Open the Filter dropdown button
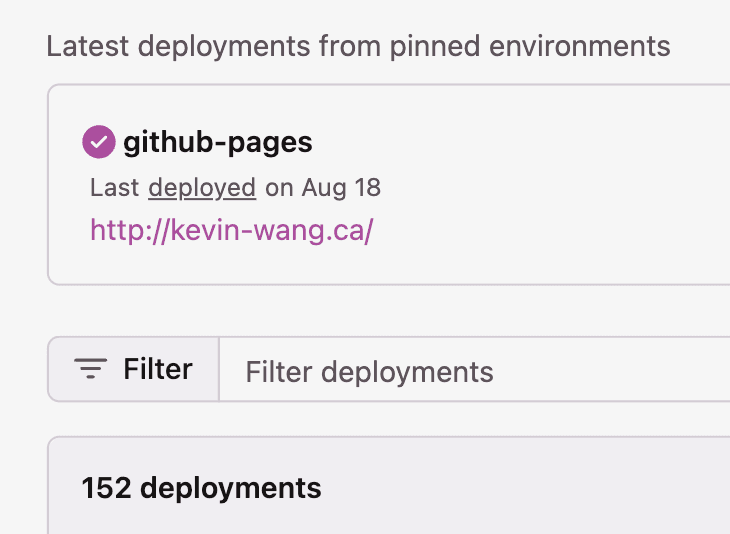The image size is (730, 534). coord(134,369)
